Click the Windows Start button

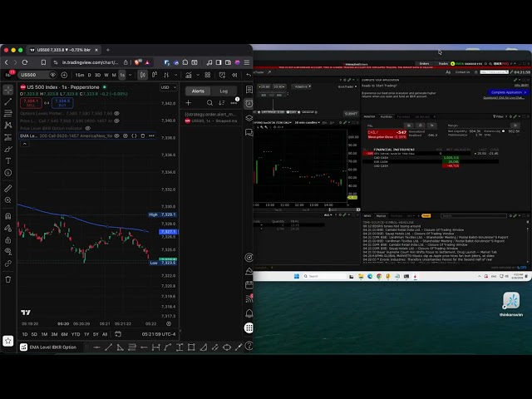tap(297, 276)
